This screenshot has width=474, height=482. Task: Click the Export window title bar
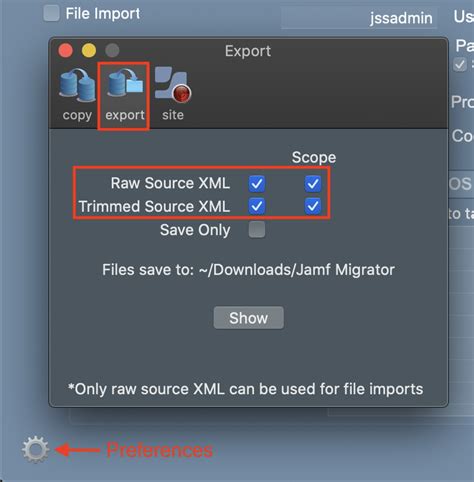tap(248, 51)
